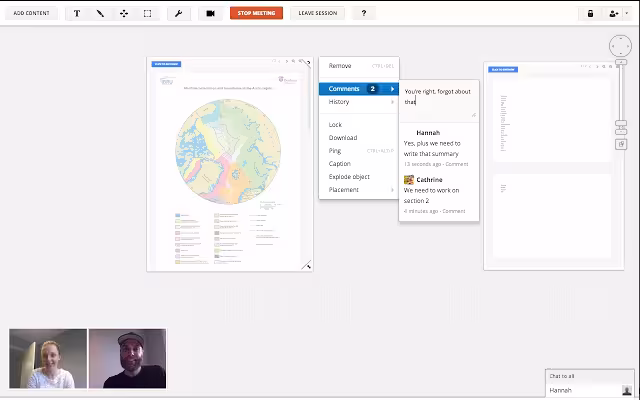Click Hannah in the chat panel

click(x=560, y=390)
